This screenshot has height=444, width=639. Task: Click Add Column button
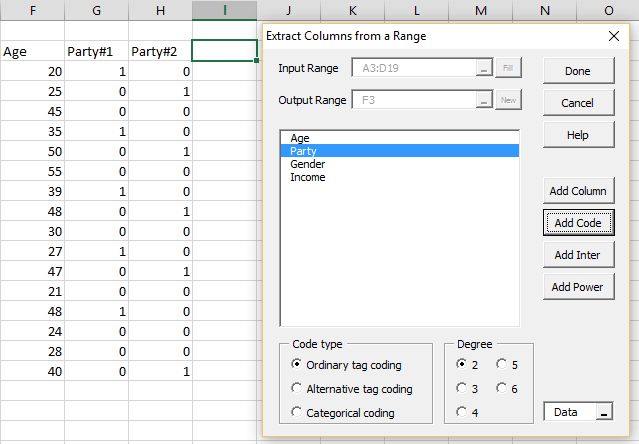click(577, 191)
